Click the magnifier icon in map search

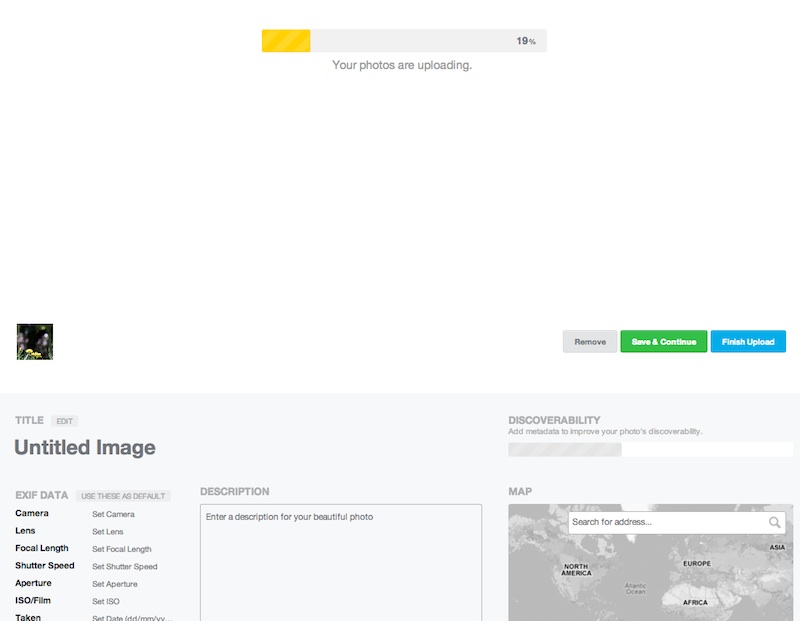(775, 522)
